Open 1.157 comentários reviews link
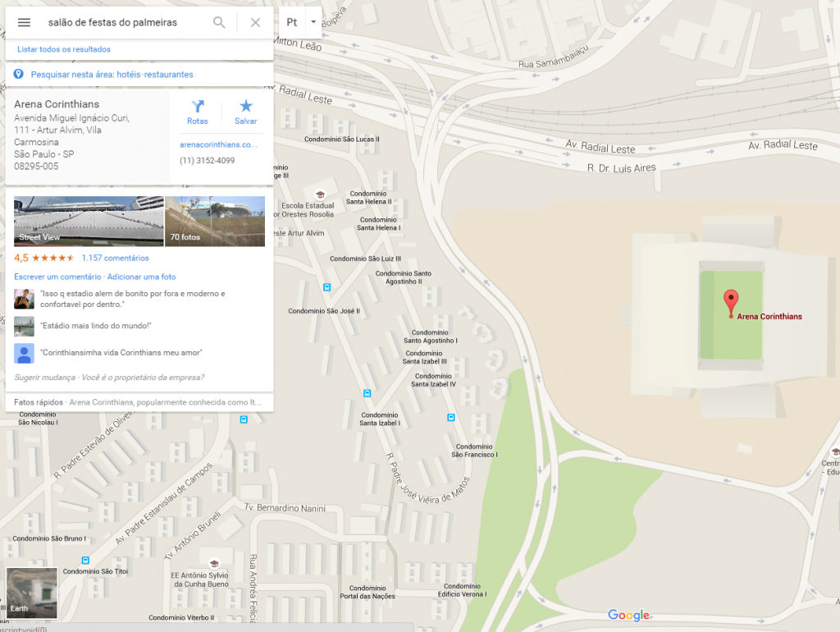 (115, 258)
